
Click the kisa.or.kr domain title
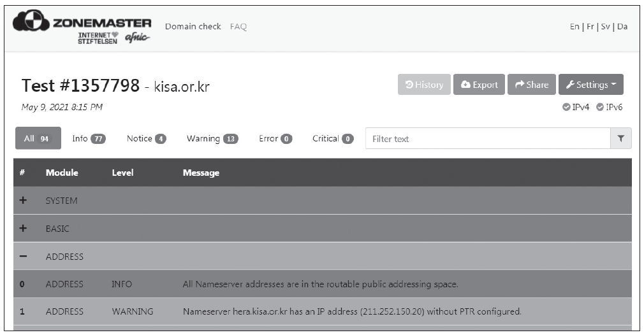point(182,87)
